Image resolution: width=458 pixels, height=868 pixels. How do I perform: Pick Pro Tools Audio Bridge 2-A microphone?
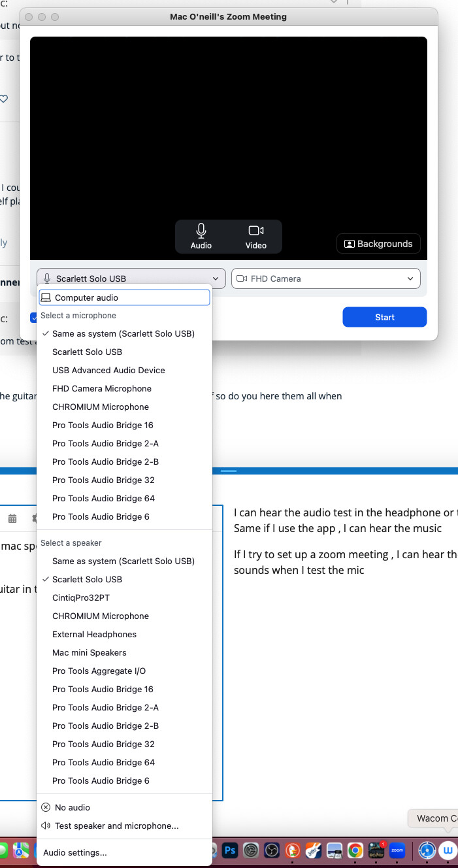coord(124,443)
